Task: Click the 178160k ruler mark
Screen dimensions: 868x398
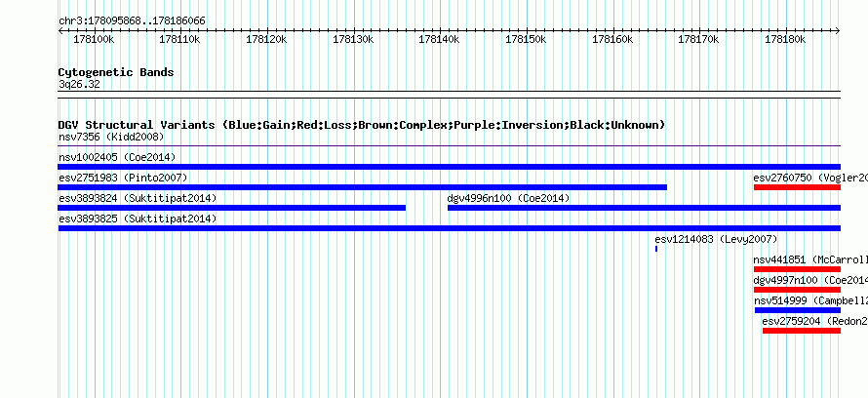Action: tap(612, 39)
